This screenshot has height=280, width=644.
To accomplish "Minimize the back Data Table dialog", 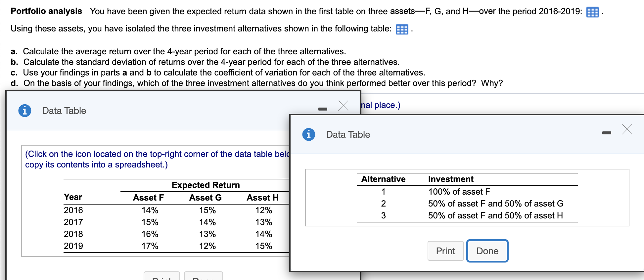I will pos(323,108).
